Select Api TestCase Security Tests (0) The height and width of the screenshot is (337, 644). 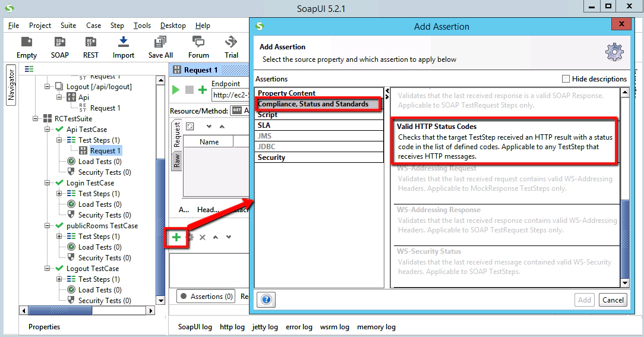(x=105, y=172)
